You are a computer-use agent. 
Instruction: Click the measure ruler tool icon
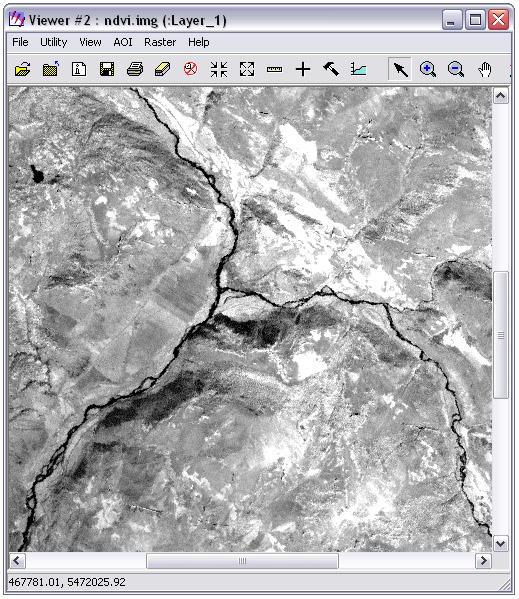click(275, 70)
